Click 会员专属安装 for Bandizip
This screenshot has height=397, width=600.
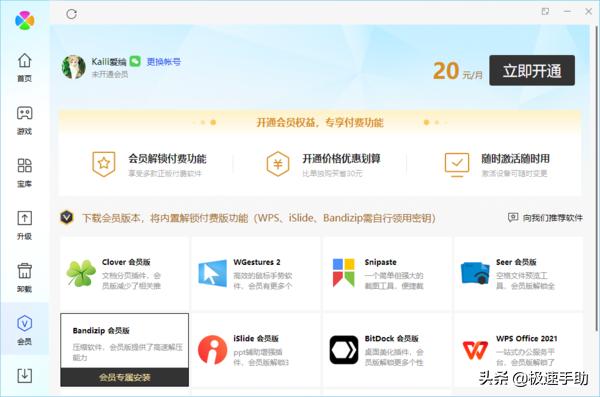(124, 377)
